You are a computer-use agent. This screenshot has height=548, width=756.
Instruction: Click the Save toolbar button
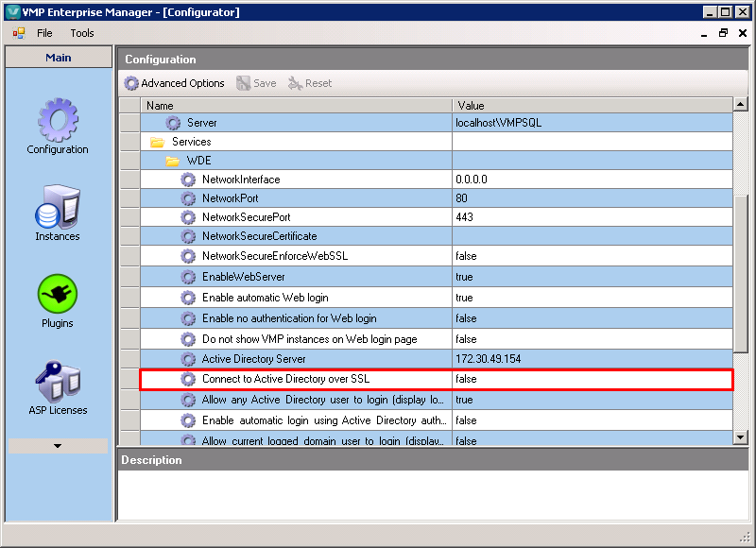point(256,83)
